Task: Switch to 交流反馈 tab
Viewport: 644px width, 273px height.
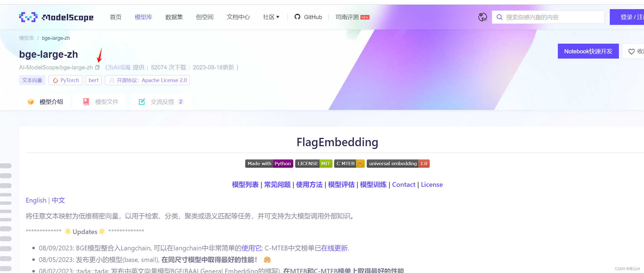Action: click(x=161, y=102)
